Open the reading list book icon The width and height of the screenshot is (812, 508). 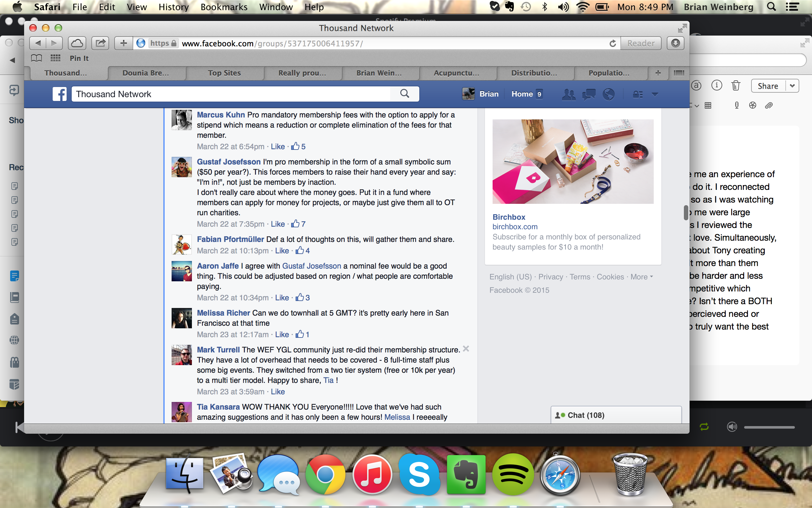click(36, 58)
